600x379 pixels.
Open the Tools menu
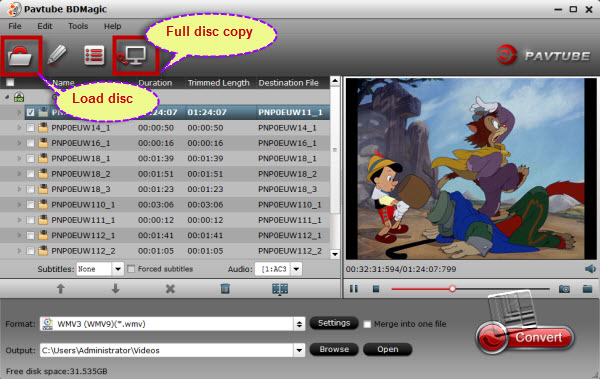point(78,26)
